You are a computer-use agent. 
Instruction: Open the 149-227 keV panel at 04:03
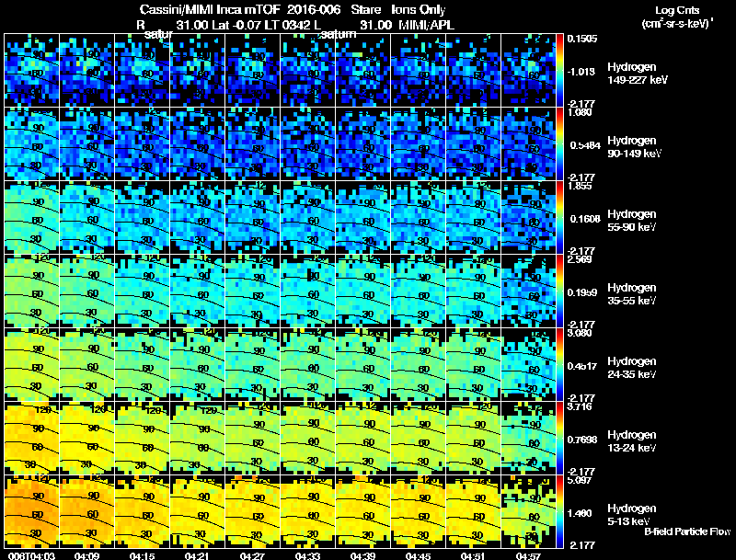pos(32,71)
